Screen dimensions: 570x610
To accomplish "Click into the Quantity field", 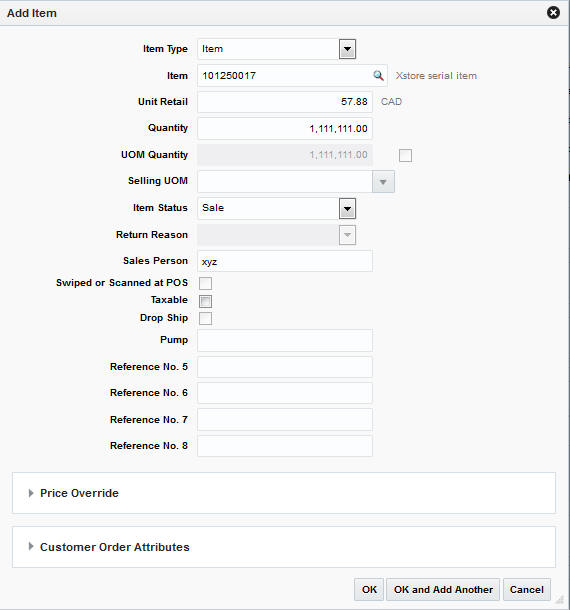I will pyautogui.click(x=285, y=128).
